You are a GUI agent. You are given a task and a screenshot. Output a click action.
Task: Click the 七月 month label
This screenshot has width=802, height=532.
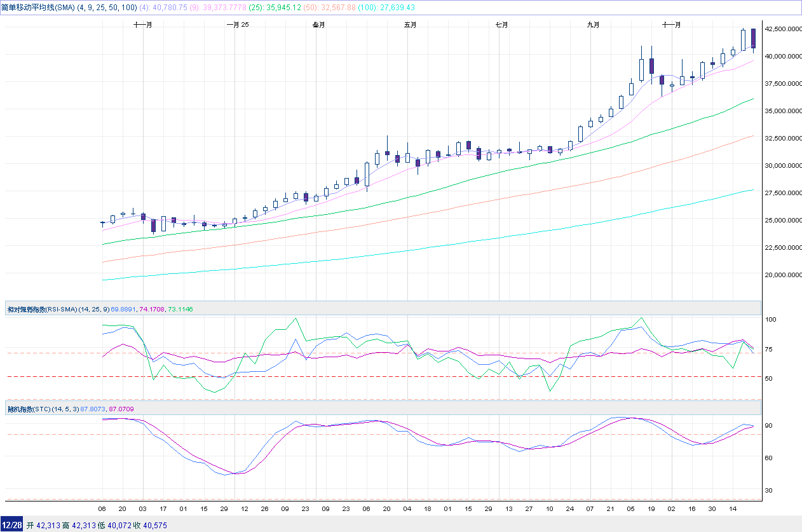(x=501, y=25)
